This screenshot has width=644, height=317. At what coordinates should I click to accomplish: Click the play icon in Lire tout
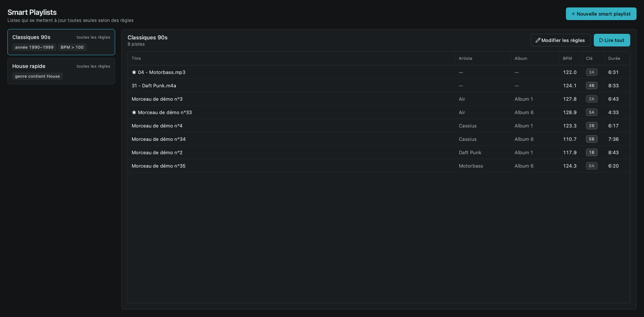coord(601,40)
